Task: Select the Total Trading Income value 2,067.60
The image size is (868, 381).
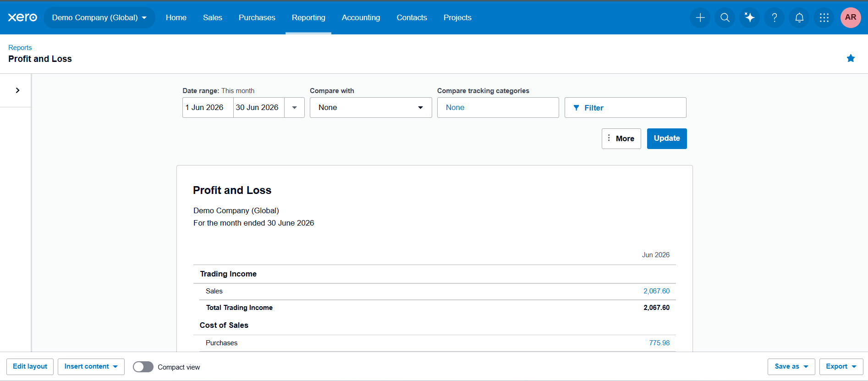Action: coord(656,308)
